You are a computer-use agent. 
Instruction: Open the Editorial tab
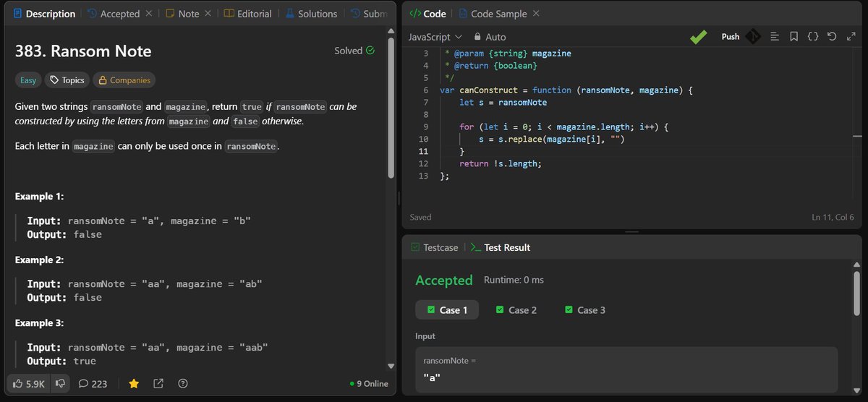(247, 14)
